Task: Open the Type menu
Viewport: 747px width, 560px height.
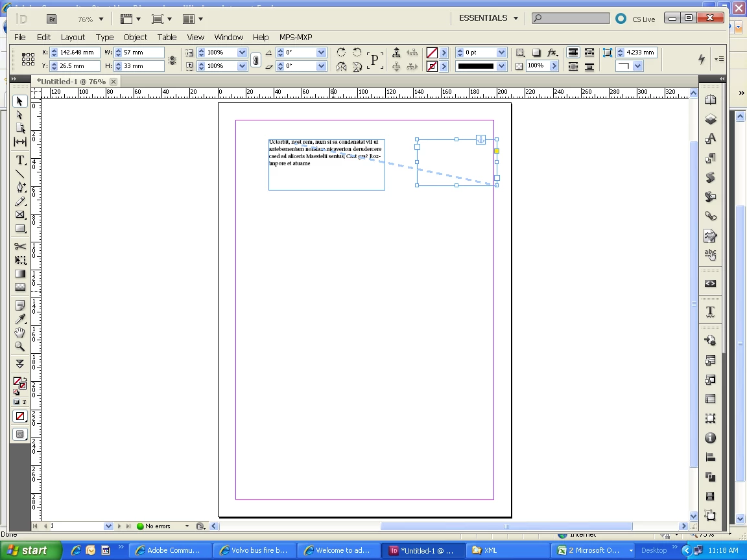Action: click(x=104, y=37)
